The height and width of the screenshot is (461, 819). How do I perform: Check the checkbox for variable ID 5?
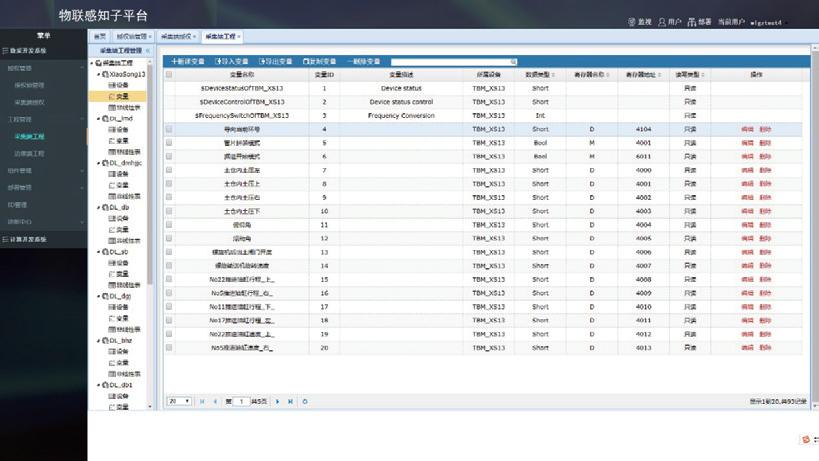pyautogui.click(x=169, y=143)
